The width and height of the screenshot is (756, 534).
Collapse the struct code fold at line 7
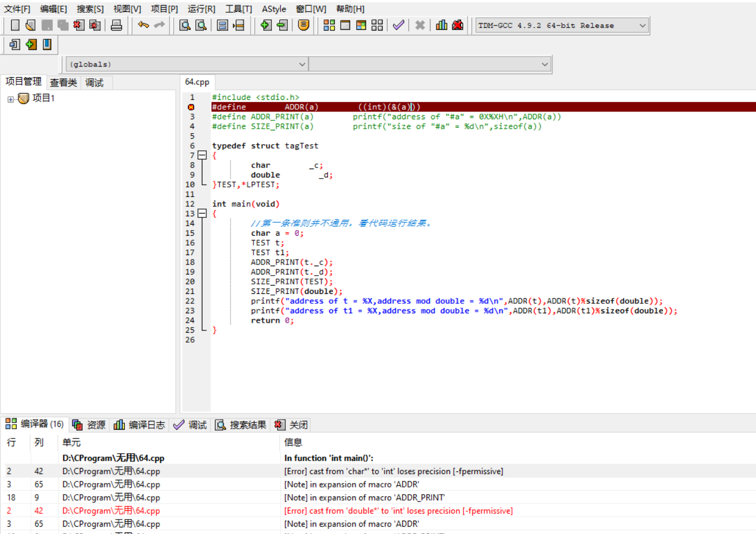pos(202,155)
